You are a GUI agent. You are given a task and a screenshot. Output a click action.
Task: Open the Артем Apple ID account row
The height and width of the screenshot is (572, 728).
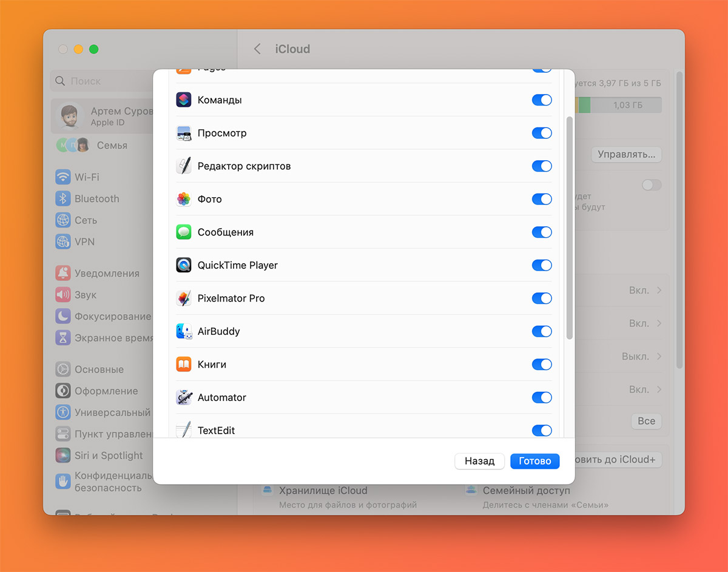click(x=102, y=116)
